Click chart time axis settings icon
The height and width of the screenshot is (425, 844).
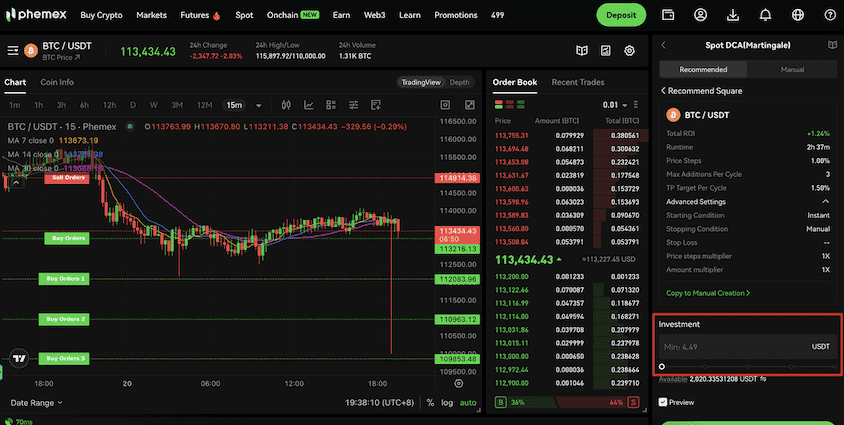459,384
